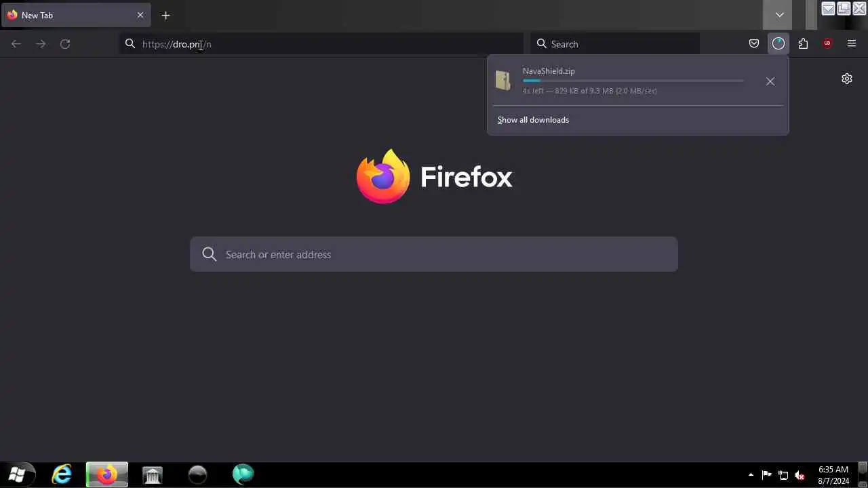This screenshot has height=488, width=868.
Task: Cancel the NavaShield.zip download
Action: click(x=770, y=81)
